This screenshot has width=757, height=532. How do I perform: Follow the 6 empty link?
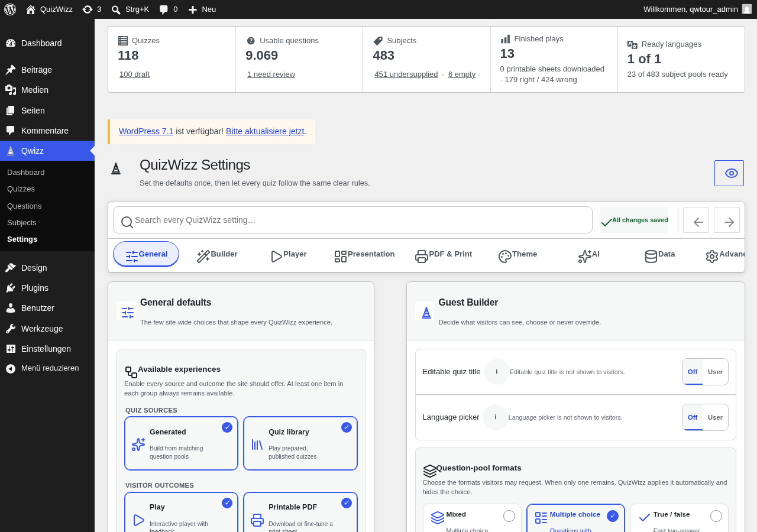(462, 74)
